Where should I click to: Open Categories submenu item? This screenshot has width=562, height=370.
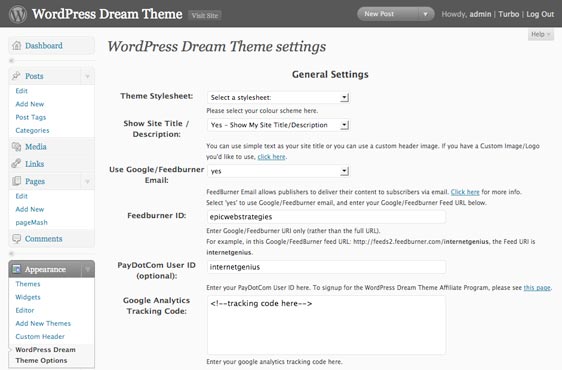pyautogui.click(x=32, y=131)
